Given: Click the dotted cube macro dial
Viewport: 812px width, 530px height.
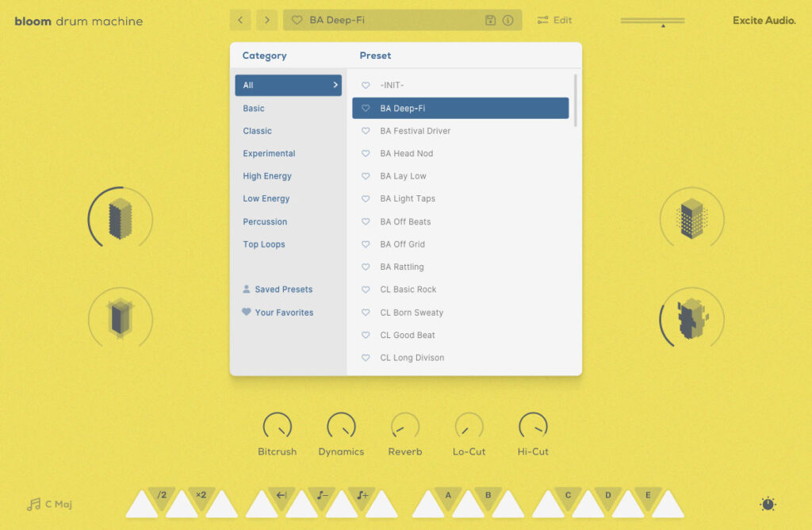Looking at the screenshot, I should (x=691, y=218).
